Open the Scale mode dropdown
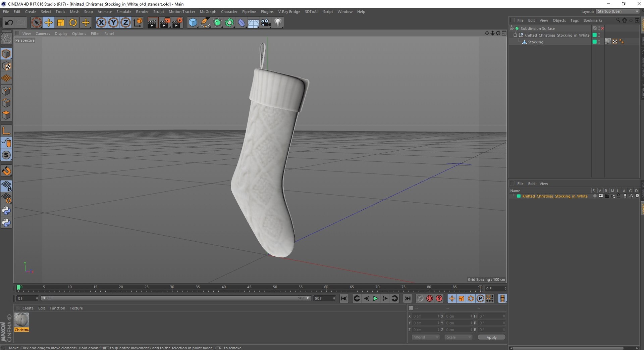This screenshot has height=350, width=644. point(458,337)
